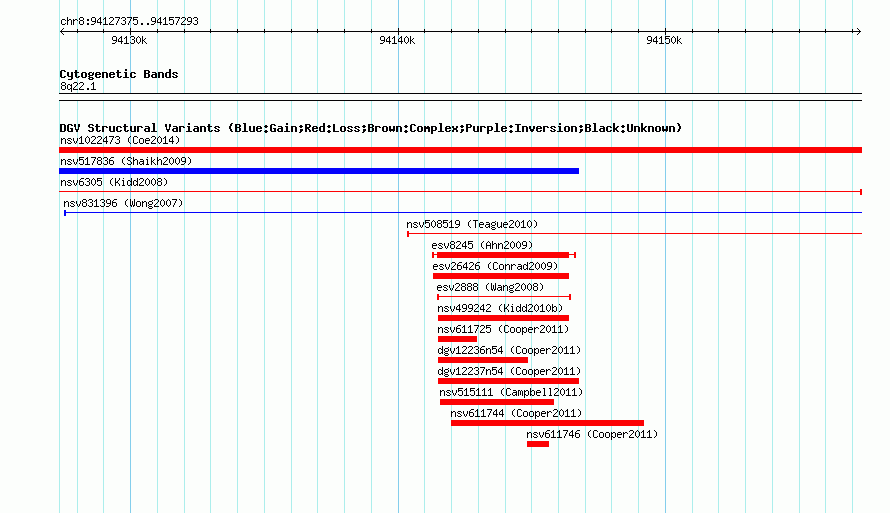
Task: Select the red nsv1022473 loss bar
Action: tap(460, 150)
